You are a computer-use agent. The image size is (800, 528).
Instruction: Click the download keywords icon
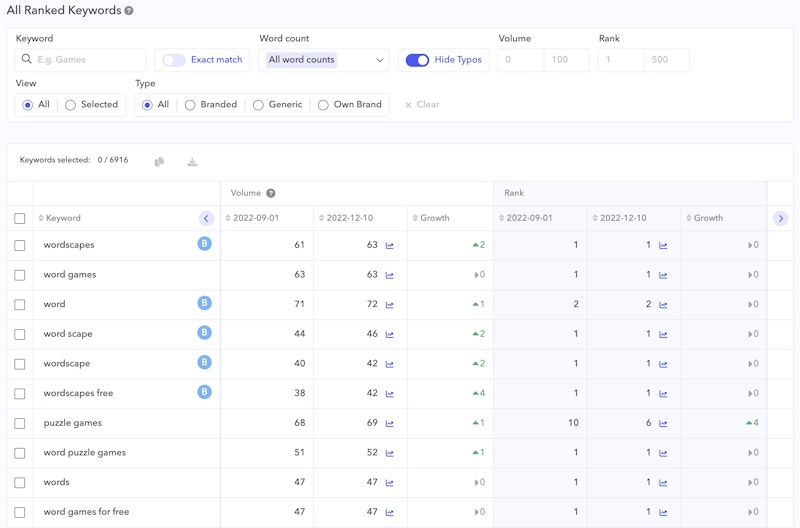point(192,161)
